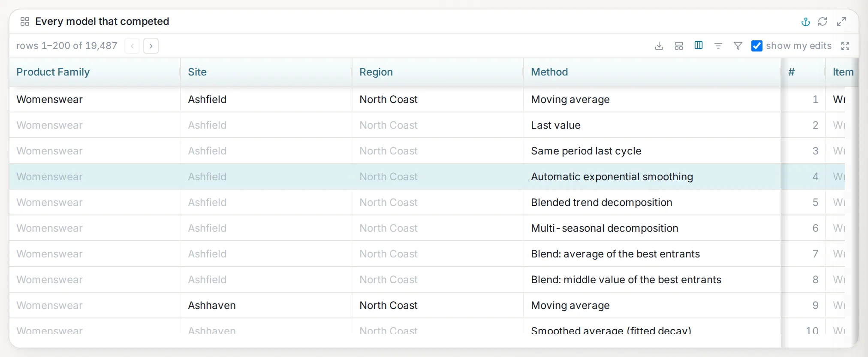This screenshot has height=357, width=868.
Task: Go to the previous page of rows
Action: click(x=132, y=46)
